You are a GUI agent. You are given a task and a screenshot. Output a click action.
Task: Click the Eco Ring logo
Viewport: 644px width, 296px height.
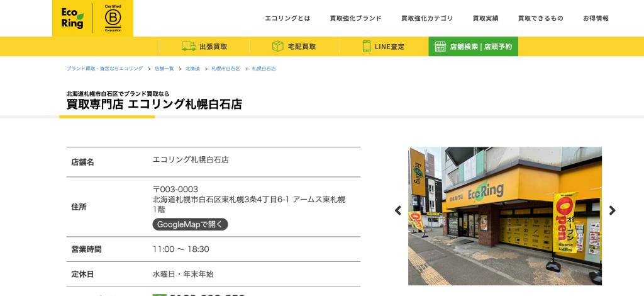(73, 18)
